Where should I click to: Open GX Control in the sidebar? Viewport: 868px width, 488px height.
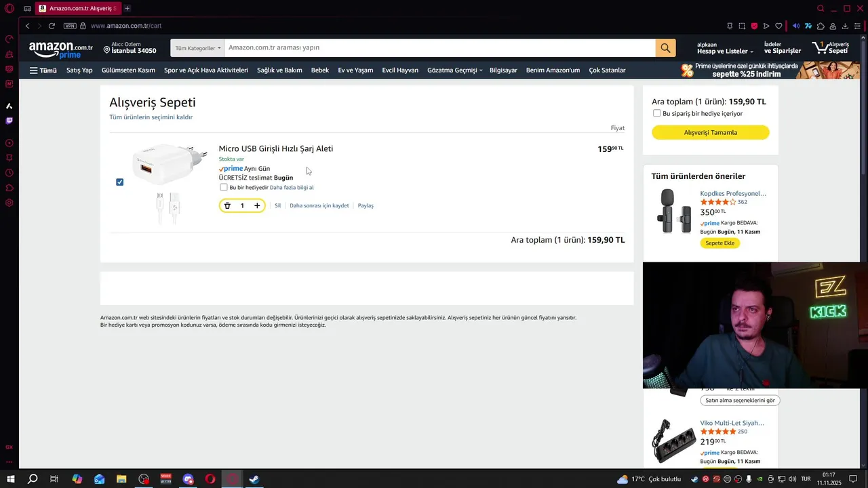pos(9,39)
